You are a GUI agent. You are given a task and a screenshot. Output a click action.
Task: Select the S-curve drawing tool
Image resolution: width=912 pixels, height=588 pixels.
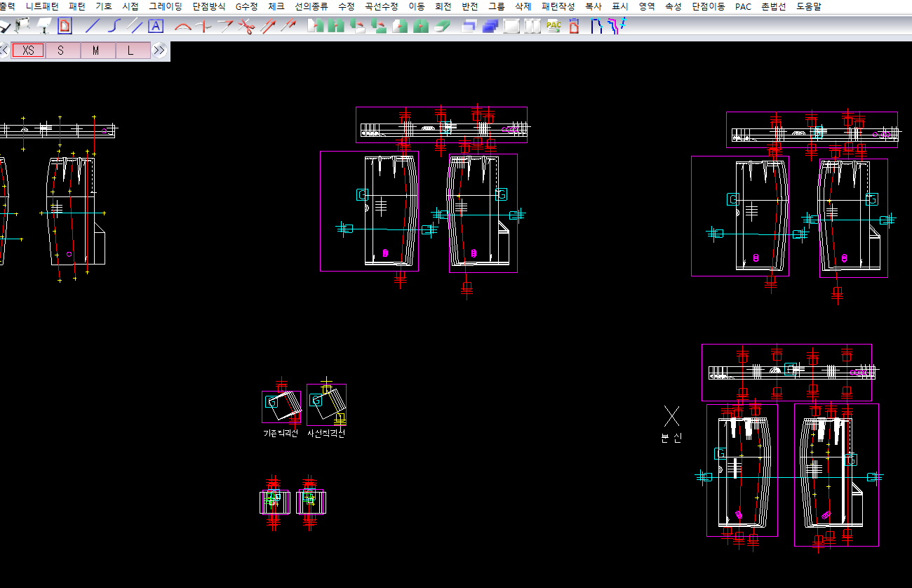pyautogui.click(x=114, y=27)
